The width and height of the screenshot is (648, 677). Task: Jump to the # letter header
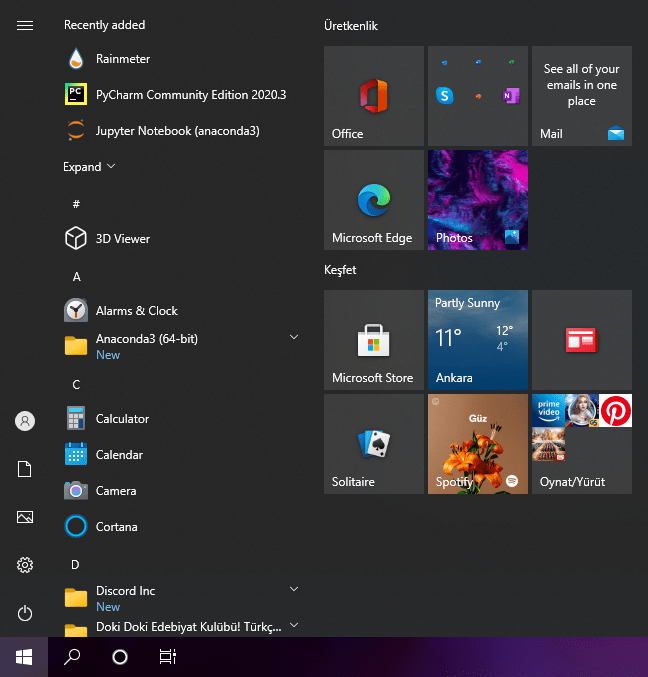tap(76, 204)
